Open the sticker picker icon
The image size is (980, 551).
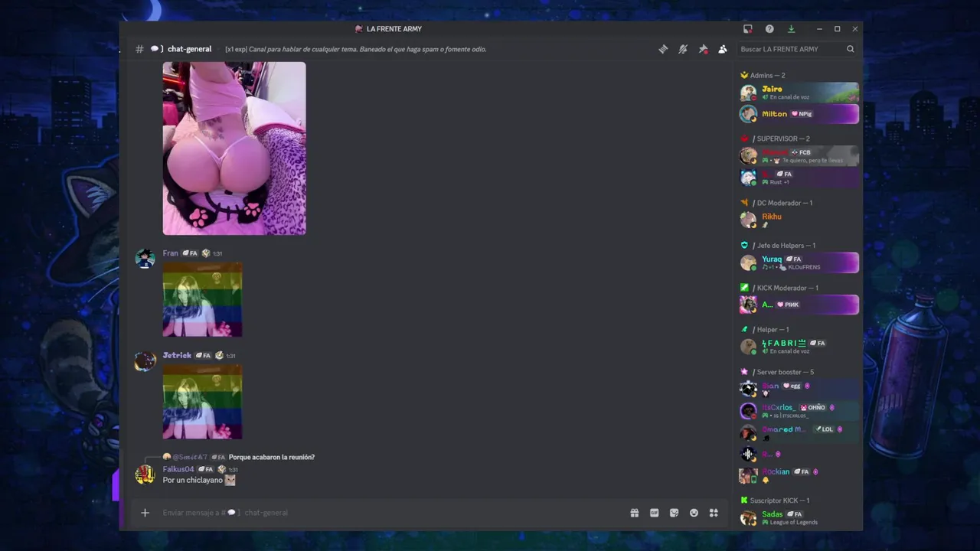coord(674,513)
